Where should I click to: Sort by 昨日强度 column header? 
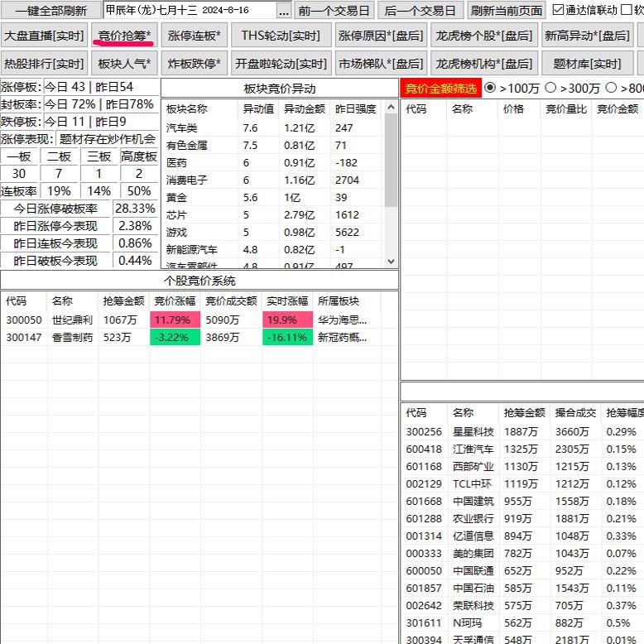click(356, 108)
